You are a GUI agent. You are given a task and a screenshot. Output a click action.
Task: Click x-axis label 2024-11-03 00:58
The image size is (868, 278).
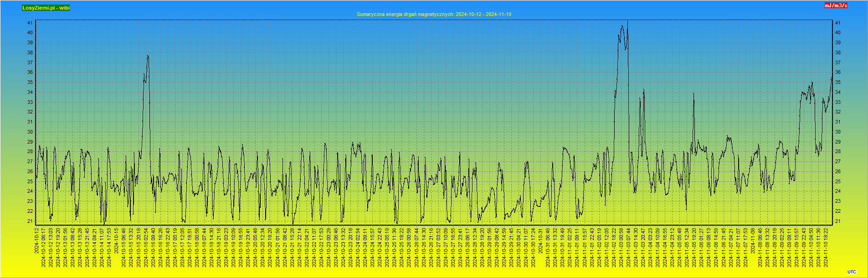pos(621,247)
